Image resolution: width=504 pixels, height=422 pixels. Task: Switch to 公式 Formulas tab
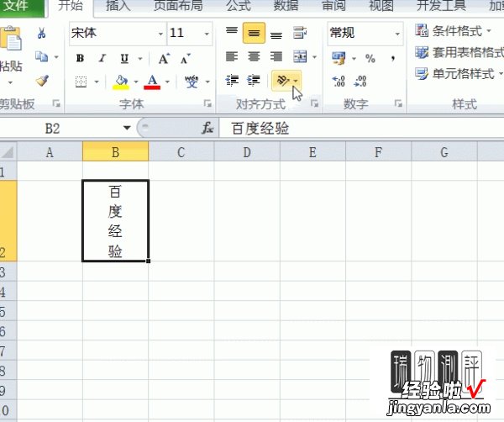coord(239,6)
